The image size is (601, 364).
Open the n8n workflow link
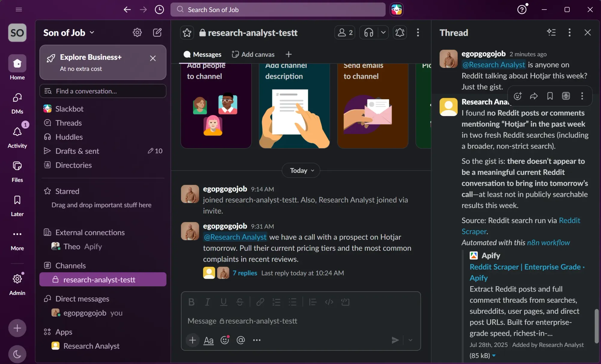coord(548,243)
